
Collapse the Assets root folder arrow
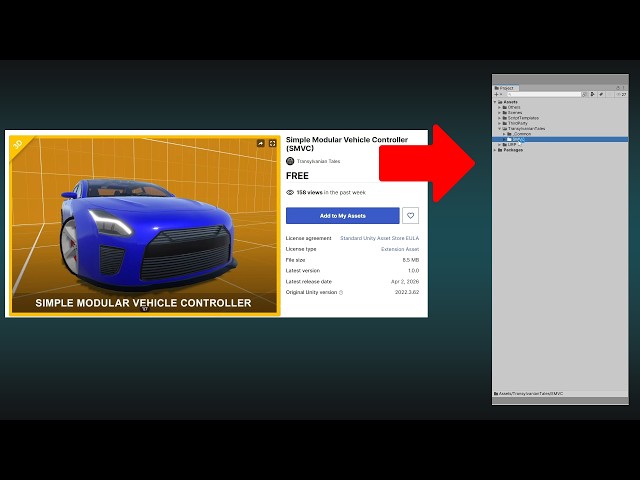coord(495,102)
